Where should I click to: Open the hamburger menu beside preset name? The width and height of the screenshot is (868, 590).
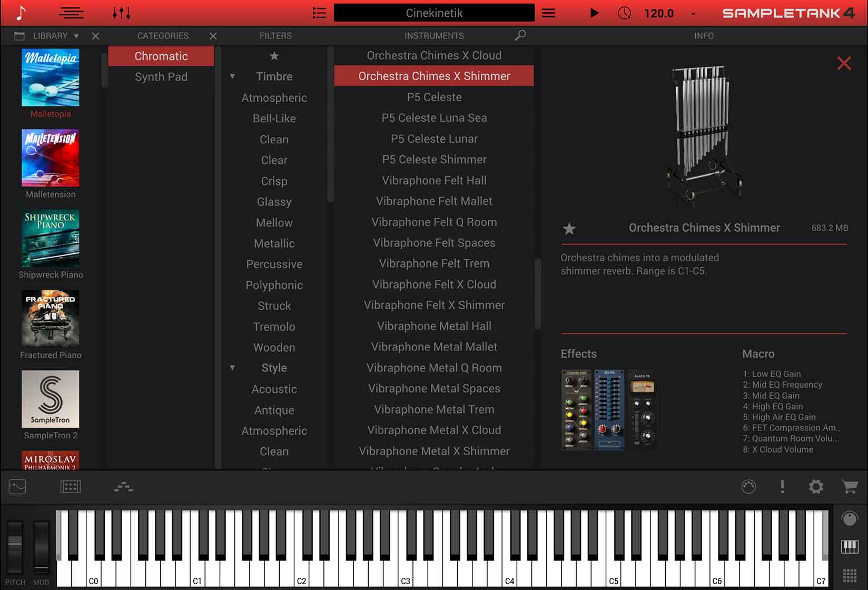(x=548, y=13)
